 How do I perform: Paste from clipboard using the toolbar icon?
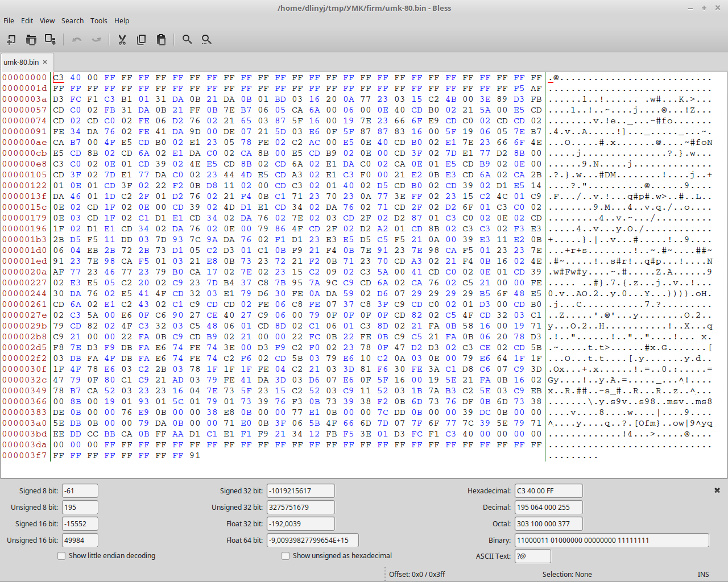tap(161, 39)
